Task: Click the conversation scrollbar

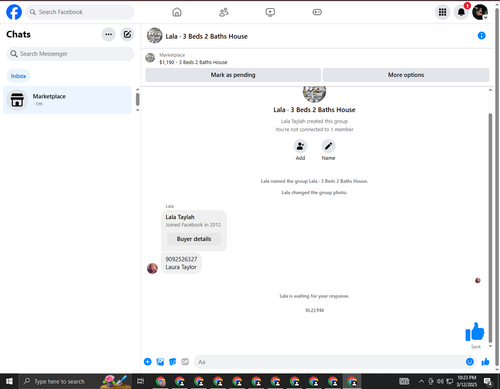Action: 490,228
